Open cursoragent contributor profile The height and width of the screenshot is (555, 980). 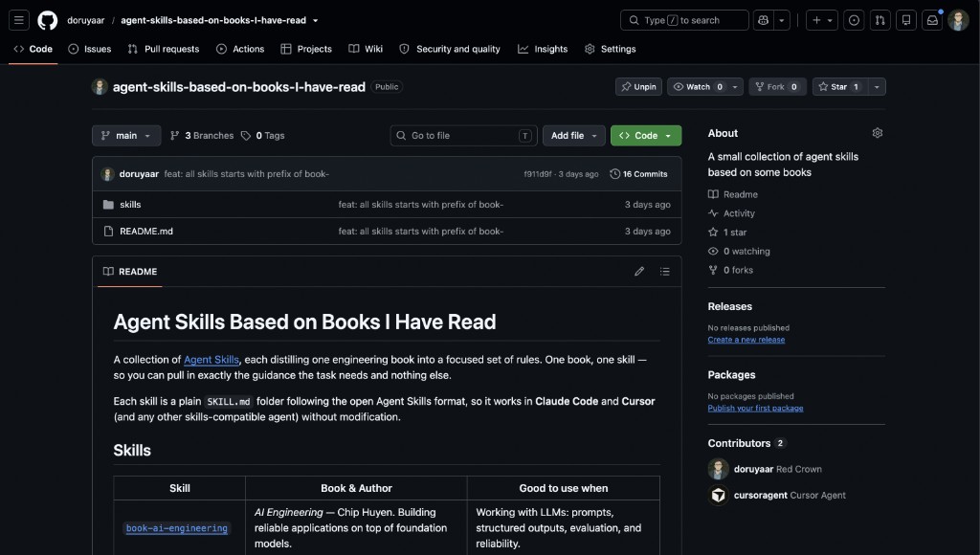point(761,495)
